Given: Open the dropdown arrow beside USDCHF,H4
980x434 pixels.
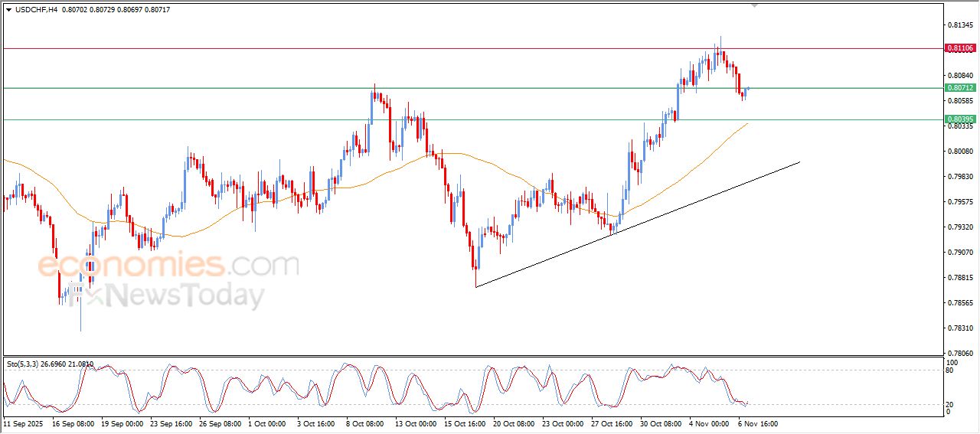Looking at the screenshot, I should click(x=8, y=9).
